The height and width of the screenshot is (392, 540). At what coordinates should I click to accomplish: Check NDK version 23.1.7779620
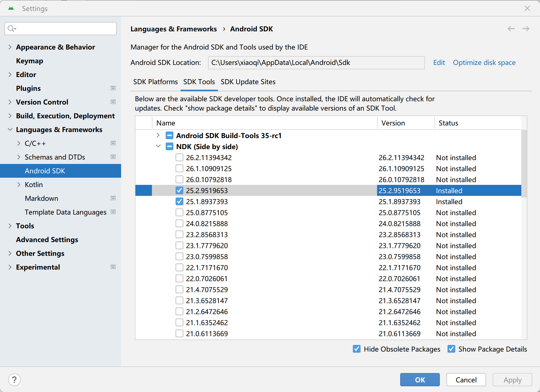pyautogui.click(x=179, y=245)
